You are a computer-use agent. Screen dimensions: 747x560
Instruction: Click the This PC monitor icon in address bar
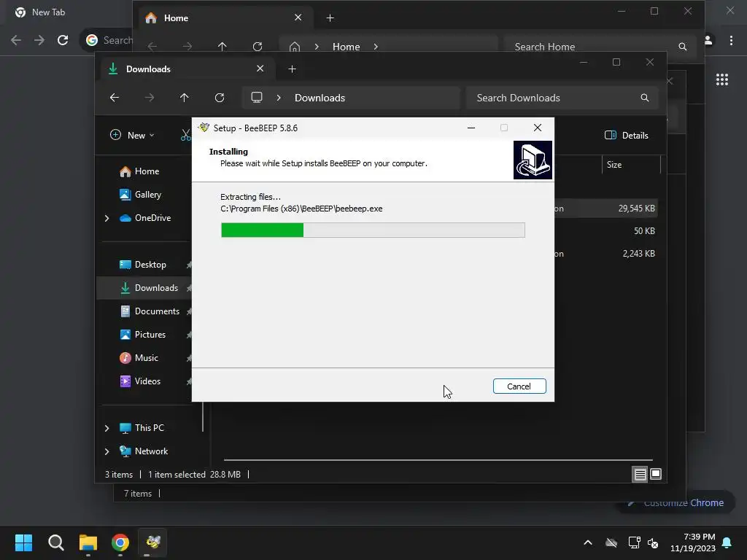tap(257, 98)
